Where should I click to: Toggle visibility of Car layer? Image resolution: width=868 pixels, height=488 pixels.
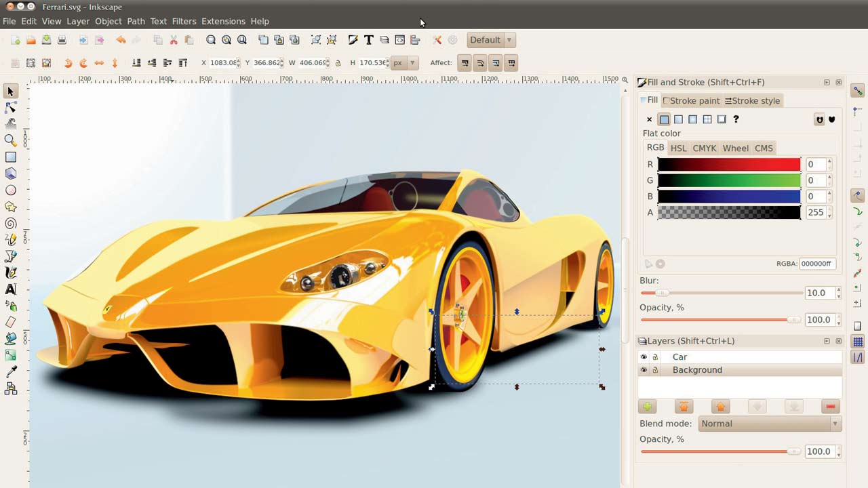pyautogui.click(x=644, y=357)
